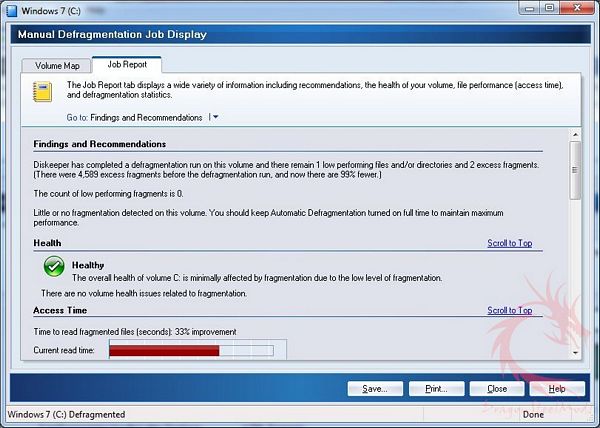
Task: Click 'The count of low performing fragments is 0.'
Action: tap(108, 194)
